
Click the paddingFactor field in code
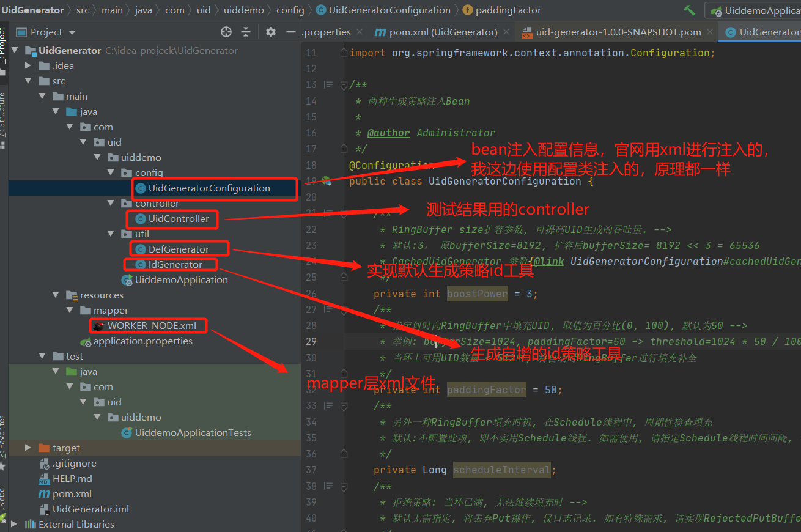pyautogui.click(x=486, y=390)
